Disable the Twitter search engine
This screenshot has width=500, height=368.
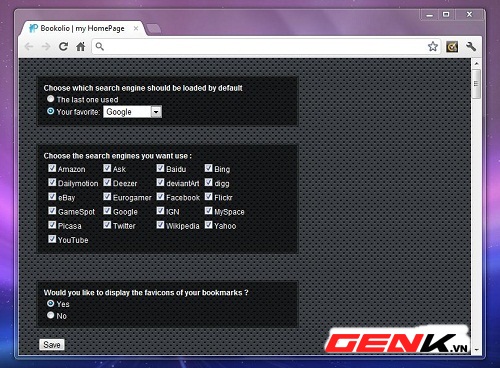tap(107, 225)
